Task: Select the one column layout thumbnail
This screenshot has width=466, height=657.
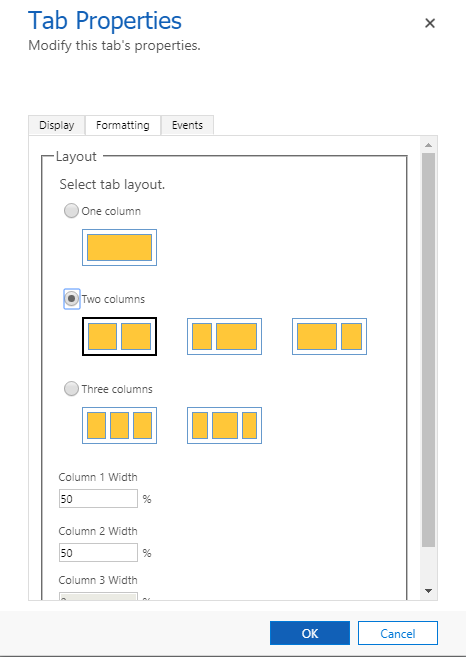Action: [119, 247]
